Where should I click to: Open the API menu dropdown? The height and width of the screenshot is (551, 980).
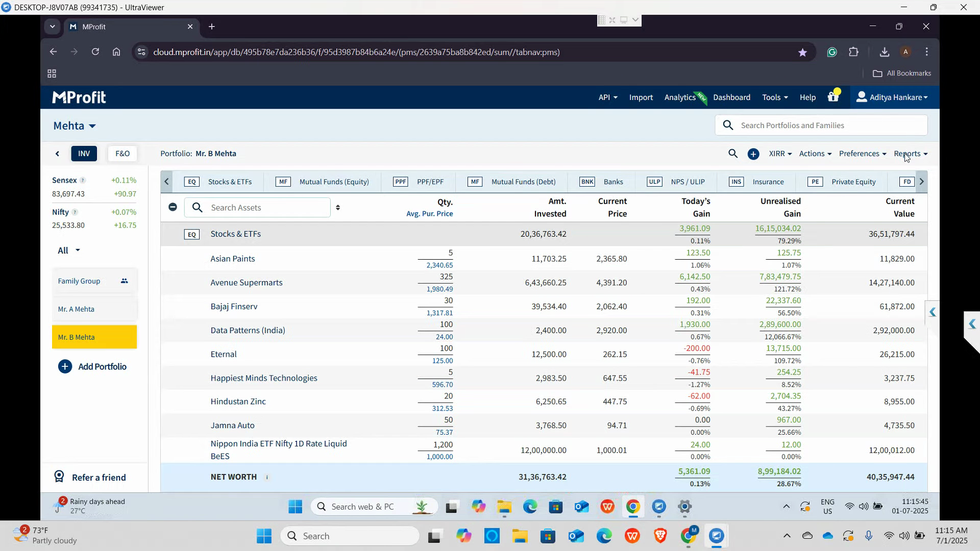(x=608, y=97)
